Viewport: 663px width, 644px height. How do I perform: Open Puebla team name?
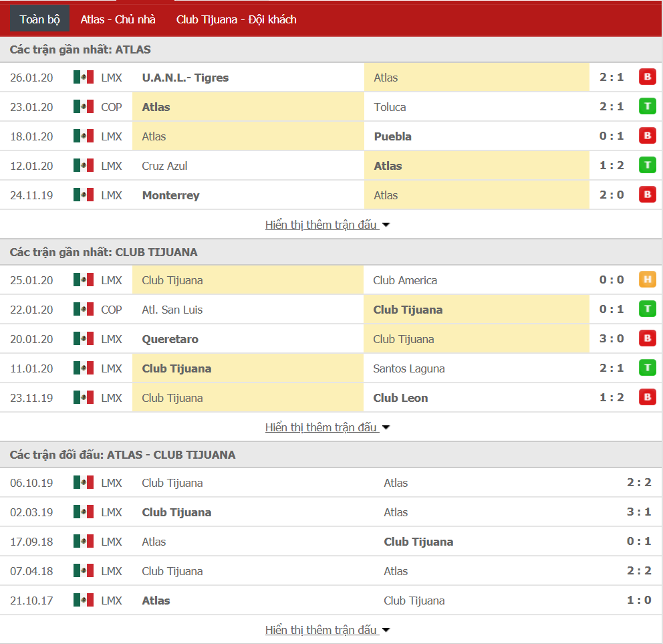pyautogui.click(x=392, y=136)
